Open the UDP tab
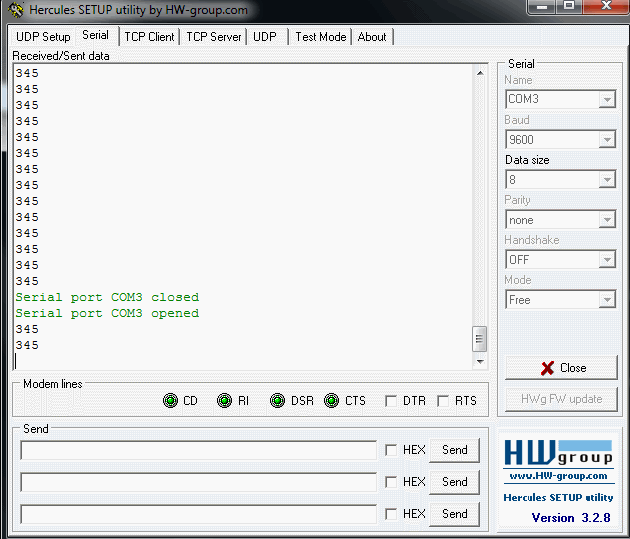 click(265, 37)
